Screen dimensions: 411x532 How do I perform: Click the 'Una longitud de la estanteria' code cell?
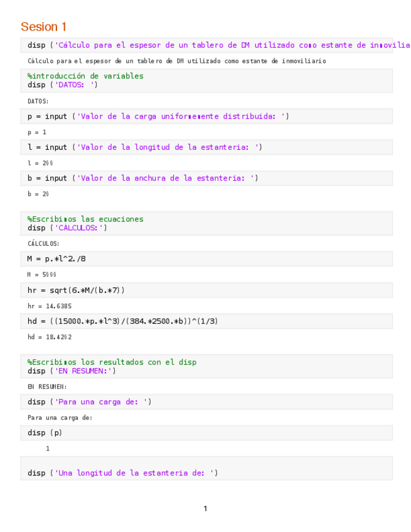(x=123, y=472)
